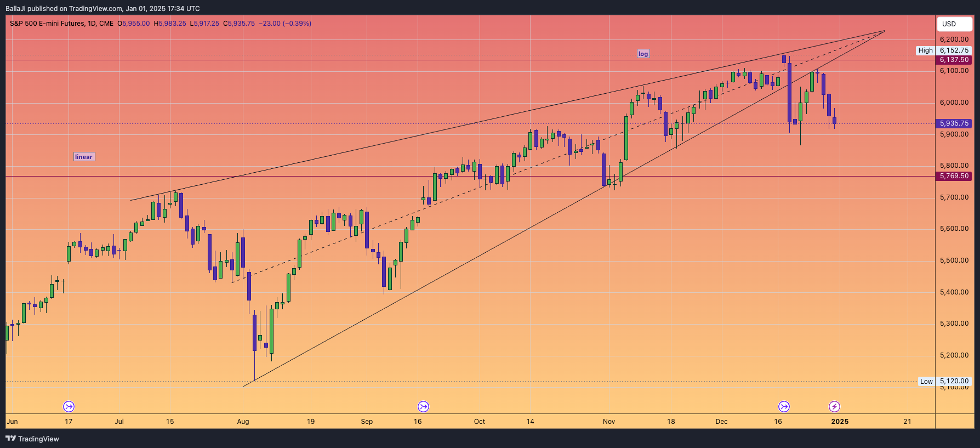This screenshot has height=448, width=980.
Task: Click the lightning bolt event icon near 2025
Action: click(x=834, y=406)
